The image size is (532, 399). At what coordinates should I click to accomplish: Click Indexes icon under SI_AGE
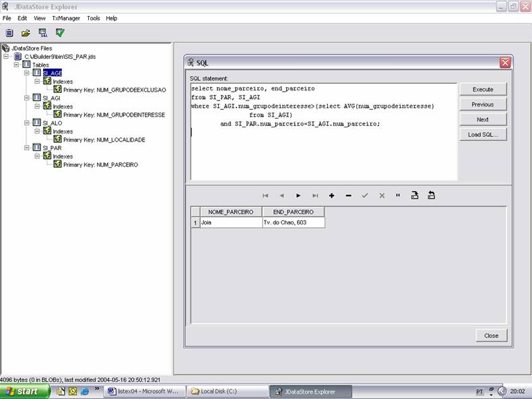pyautogui.click(x=47, y=81)
